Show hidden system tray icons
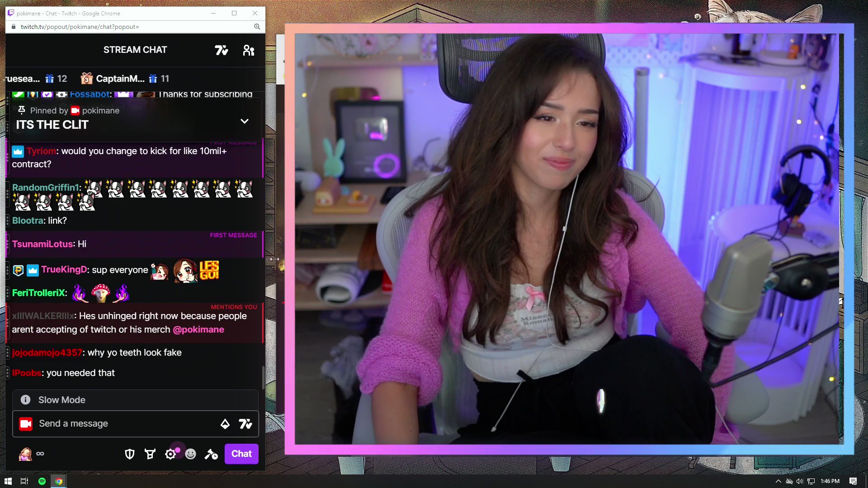 tap(778, 481)
